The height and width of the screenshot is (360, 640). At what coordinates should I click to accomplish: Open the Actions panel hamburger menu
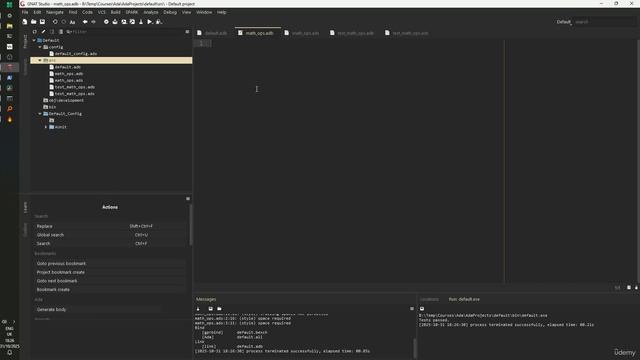188,198
